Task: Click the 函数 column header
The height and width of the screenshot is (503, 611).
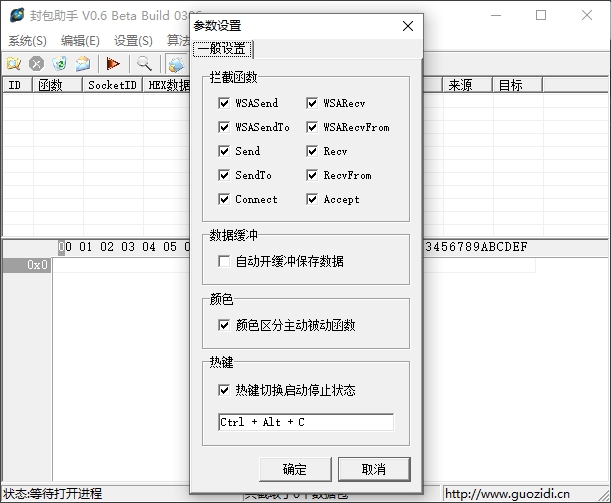Action: [58, 85]
